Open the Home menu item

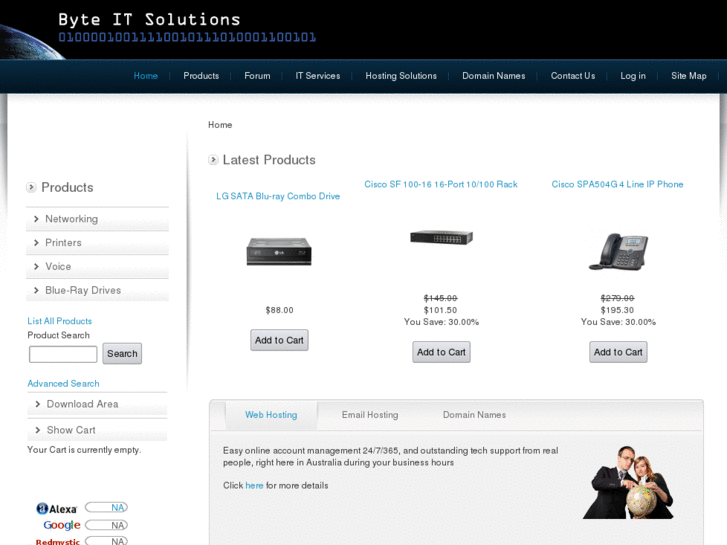click(146, 76)
